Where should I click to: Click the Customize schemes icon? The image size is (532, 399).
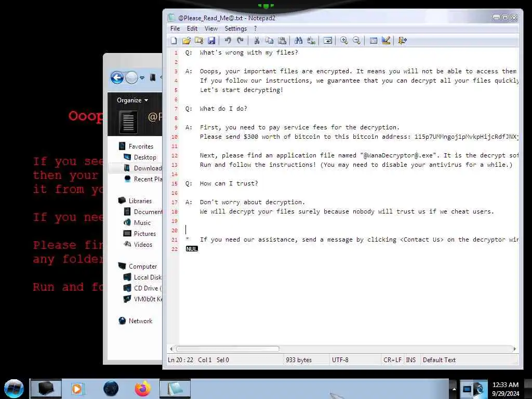(386, 41)
